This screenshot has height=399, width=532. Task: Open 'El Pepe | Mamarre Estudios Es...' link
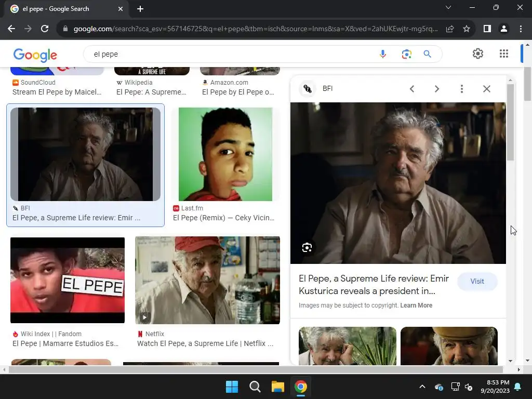click(65, 343)
